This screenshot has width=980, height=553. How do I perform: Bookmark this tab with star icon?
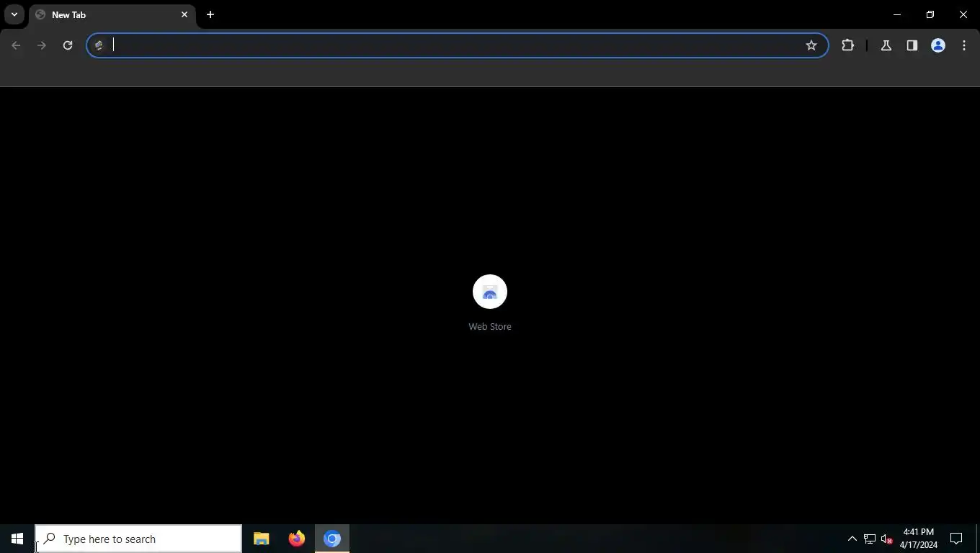(x=811, y=45)
